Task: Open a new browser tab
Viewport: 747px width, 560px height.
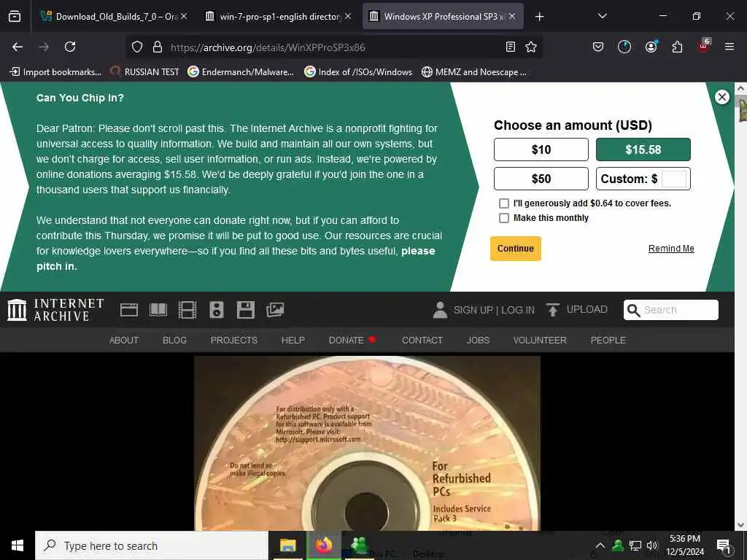Action: 539,16
